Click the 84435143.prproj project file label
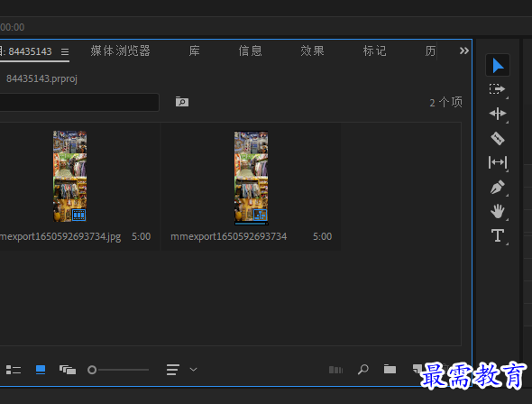Screen dimensions: 532x404 click(41, 78)
